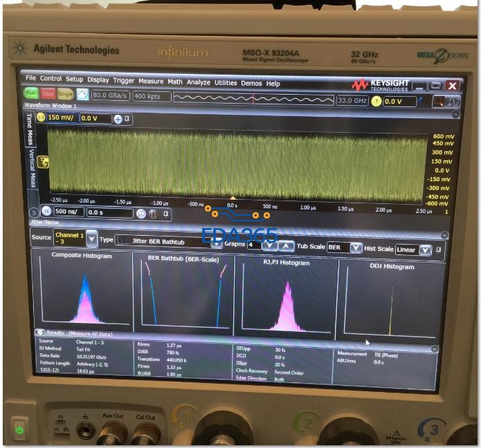Click the waveform icon at the toolbar's far right
Screen dimensions: 481x448
(453, 102)
